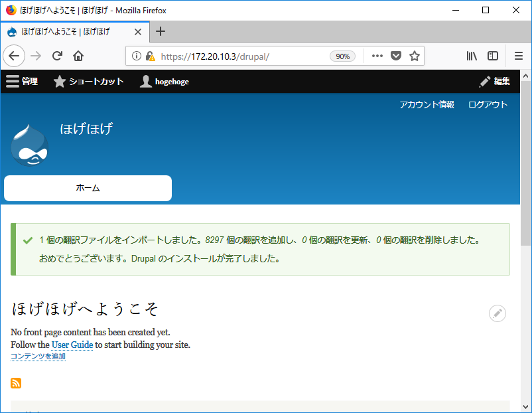
Task: Click the 90% zoom level indicator
Action: [343, 56]
